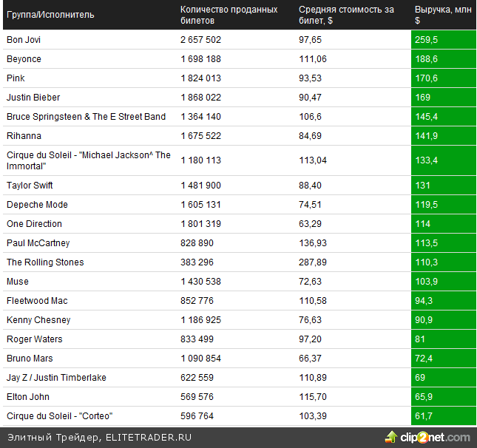The image size is (477, 448).
Task: Select the Elton John revenue cell 65,9
Action: [x=442, y=397]
